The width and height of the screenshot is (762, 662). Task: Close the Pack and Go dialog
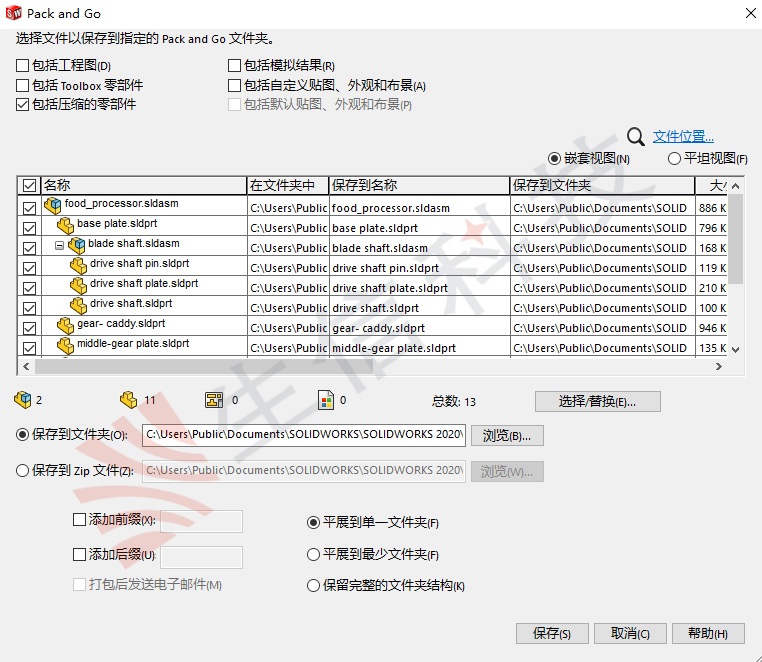[750, 13]
